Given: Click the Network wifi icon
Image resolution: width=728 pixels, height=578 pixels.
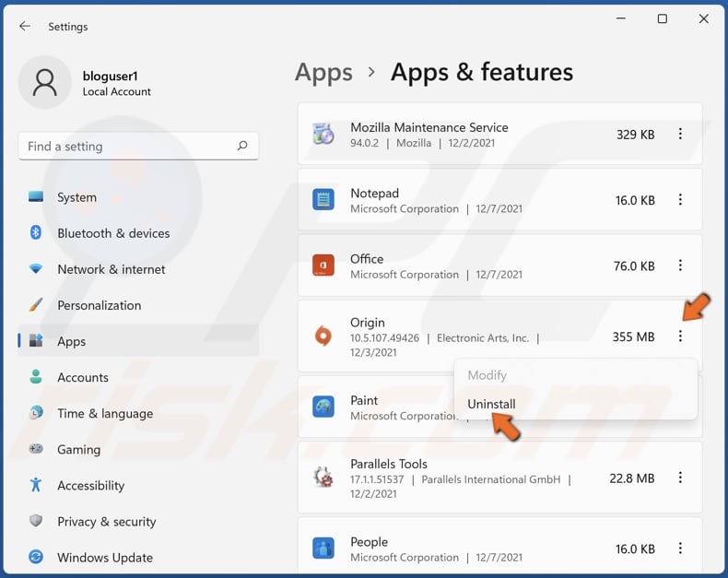Looking at the screenshot, I should coord(36,268).
